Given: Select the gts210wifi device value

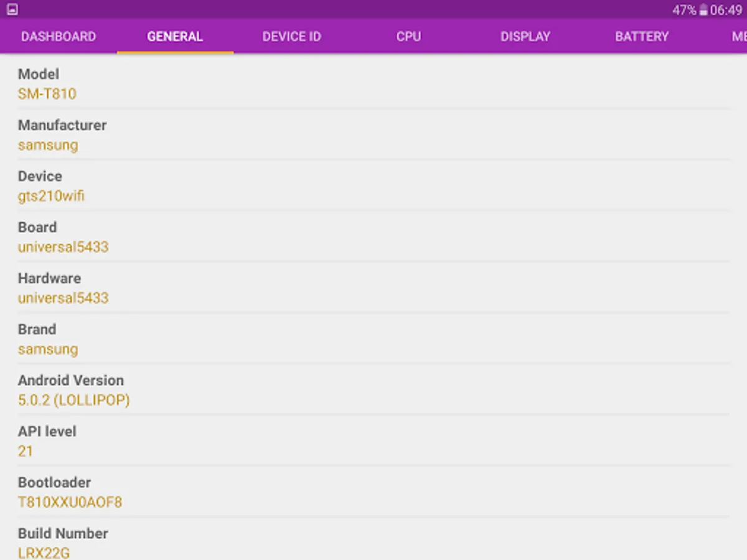Looking at the screenshot, I should coord(51,197).
